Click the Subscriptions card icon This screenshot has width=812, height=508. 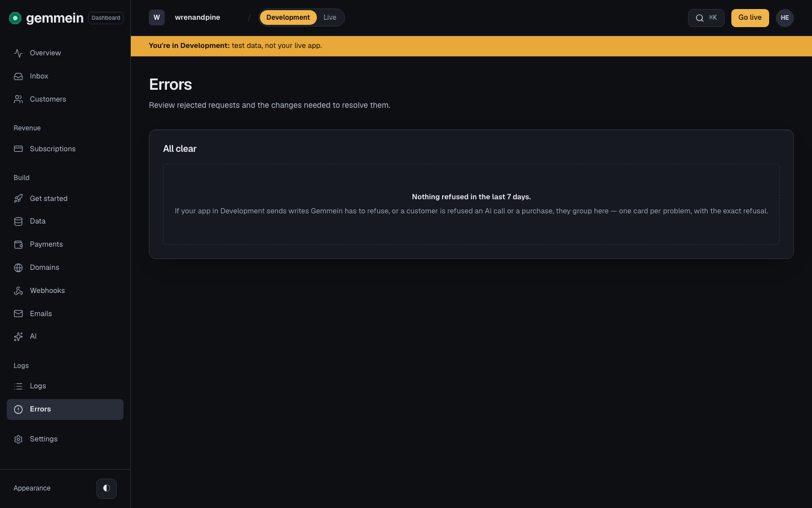point(19,149)
